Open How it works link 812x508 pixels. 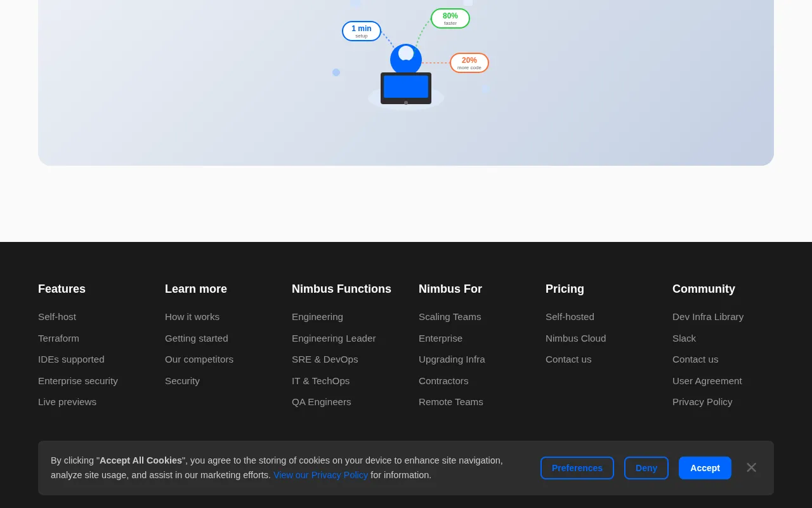point(192,317)
